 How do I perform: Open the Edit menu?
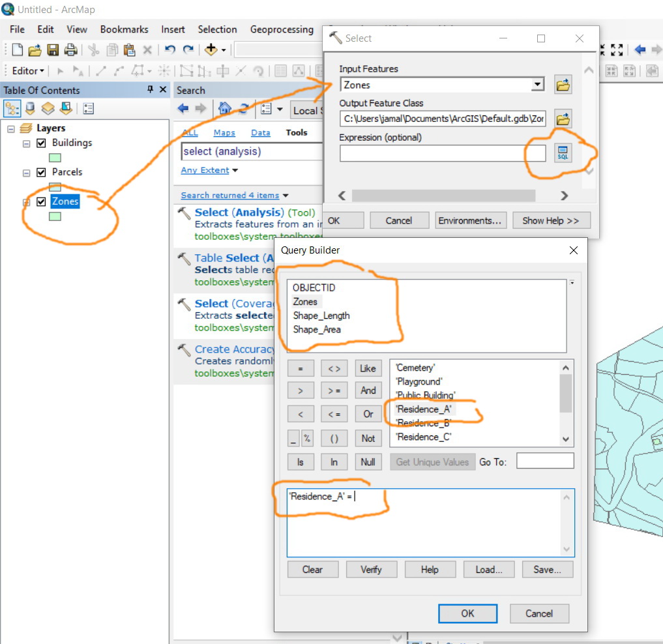click(45, 29)
